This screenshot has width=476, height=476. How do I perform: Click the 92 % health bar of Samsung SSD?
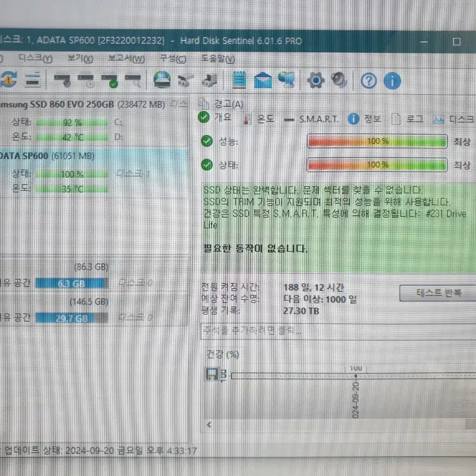[x=72, y=123]
